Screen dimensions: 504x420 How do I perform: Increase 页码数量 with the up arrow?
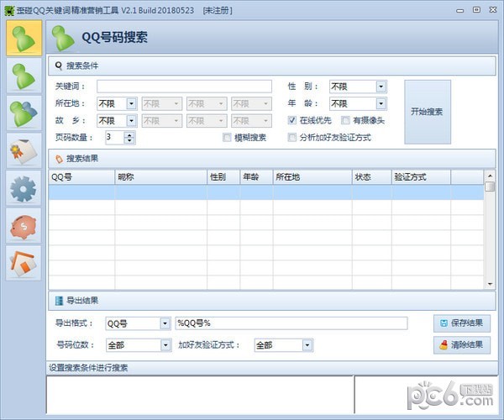[x=129, y=134]
